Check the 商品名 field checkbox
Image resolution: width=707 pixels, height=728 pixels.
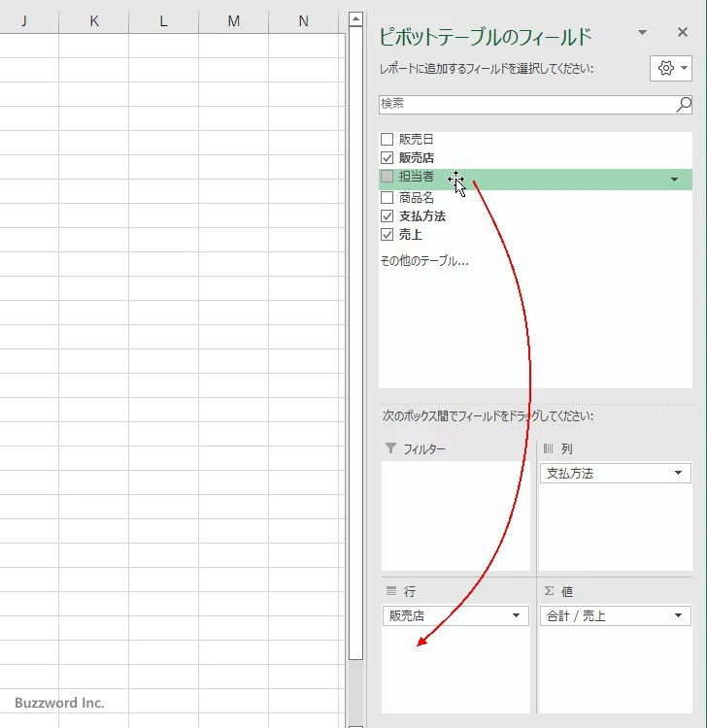387,197
